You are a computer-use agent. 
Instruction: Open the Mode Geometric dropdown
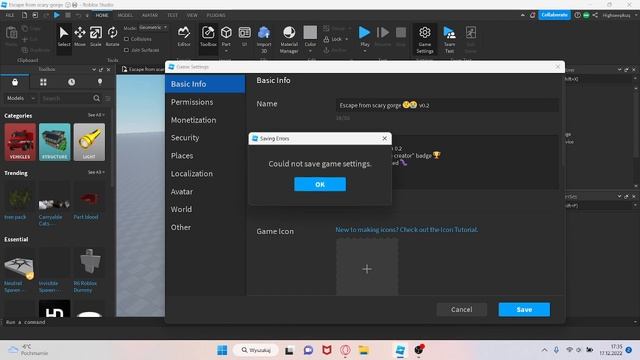point(153,27)
